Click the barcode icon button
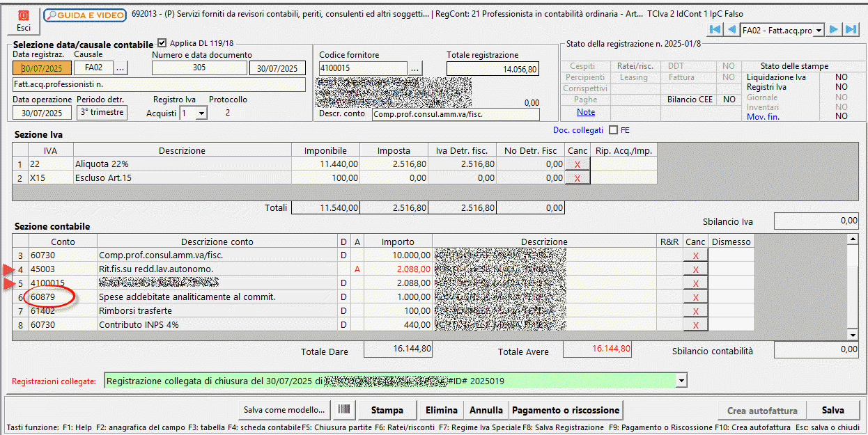This screenshot has height=435, width=868. tap(343, 410)
